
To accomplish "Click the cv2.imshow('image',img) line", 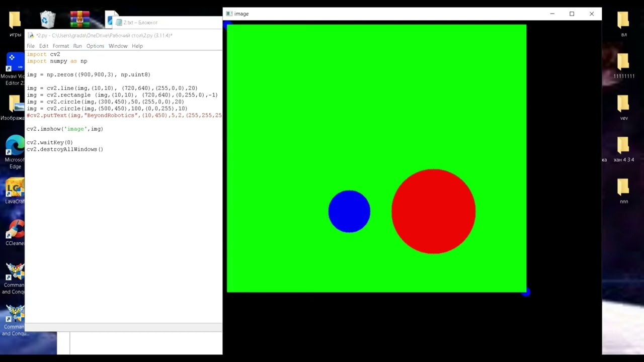I will click(65, 129).
